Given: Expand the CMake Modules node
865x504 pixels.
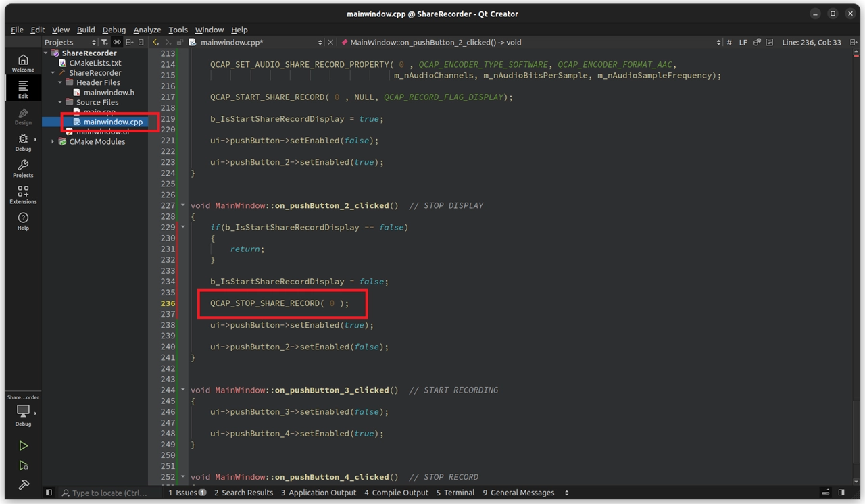Looking at the screenshot, I should (53, 142).
